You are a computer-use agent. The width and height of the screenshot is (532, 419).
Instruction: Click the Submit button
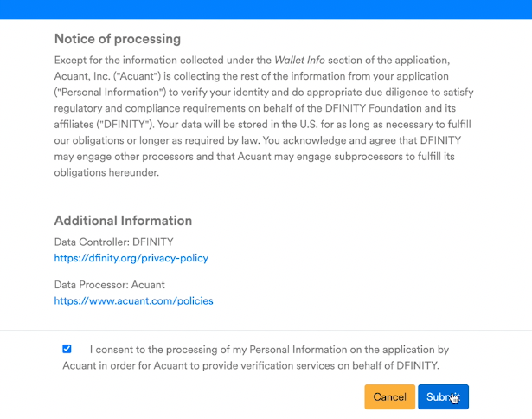tap(443, 396)
